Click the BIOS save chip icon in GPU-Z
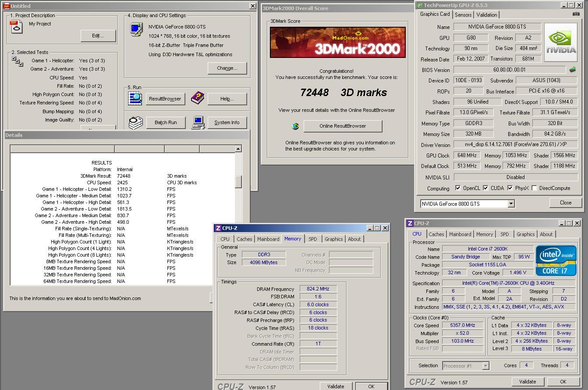This screenshot has width=588, height=390. tap(573, 69)
